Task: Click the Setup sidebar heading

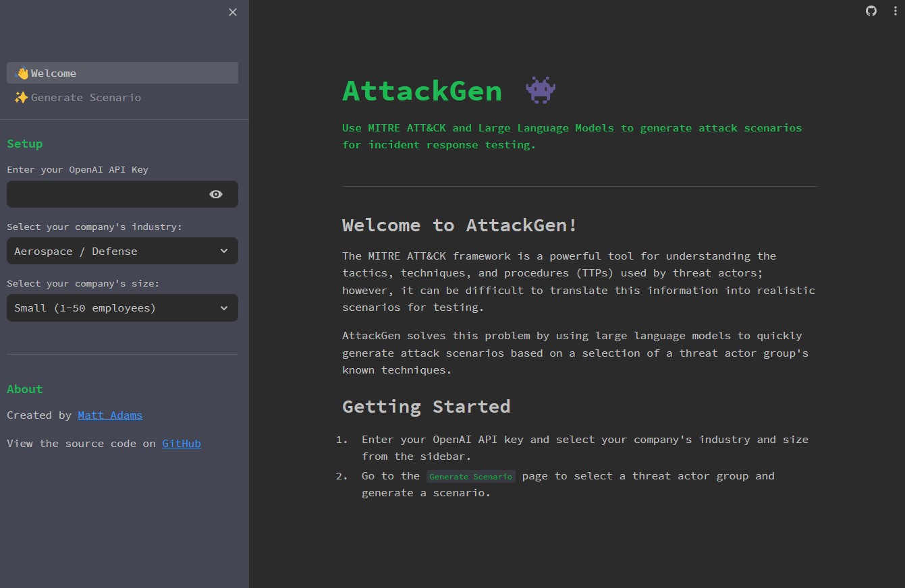Action: tap(24, 144)
